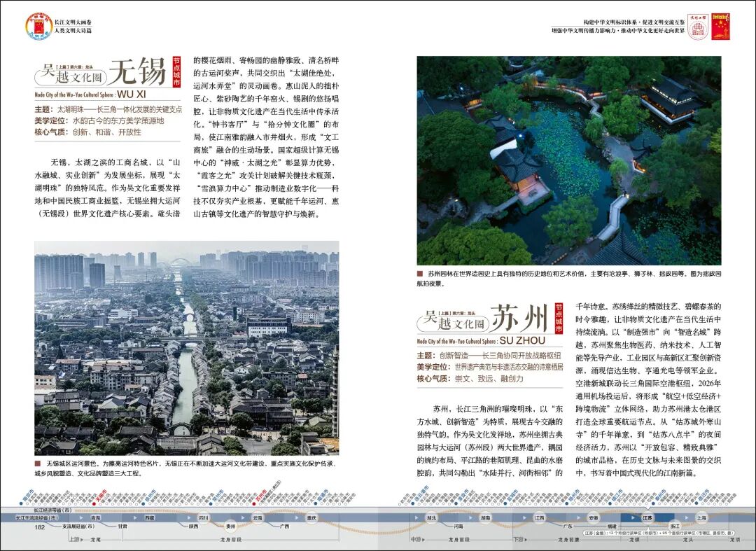Click the arrow icon before 上海 in the river strip
The width and height of the screenshot is (756, 551).
coord(687,517)
